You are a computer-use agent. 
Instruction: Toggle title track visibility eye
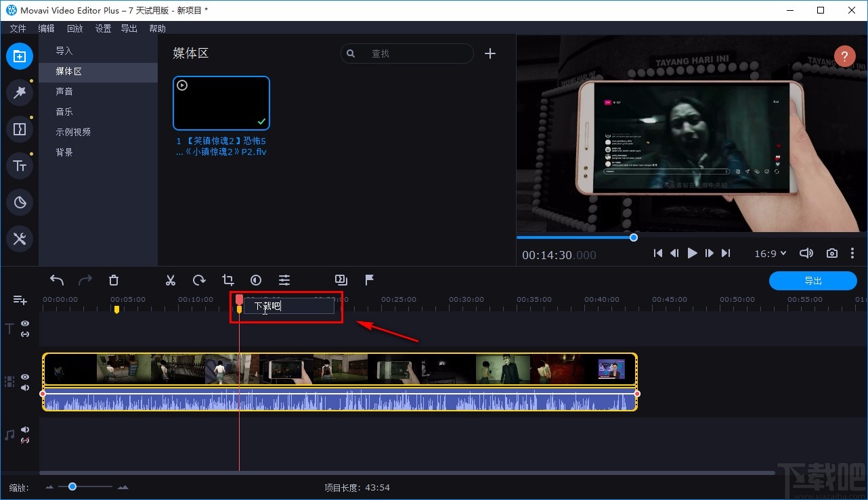(x=25, y=323)
